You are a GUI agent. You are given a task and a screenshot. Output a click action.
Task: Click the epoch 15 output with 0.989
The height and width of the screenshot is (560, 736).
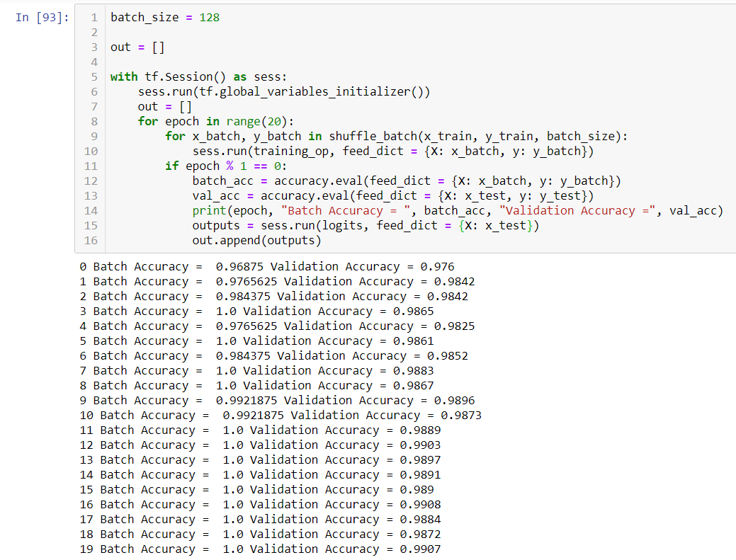point(256,490)
